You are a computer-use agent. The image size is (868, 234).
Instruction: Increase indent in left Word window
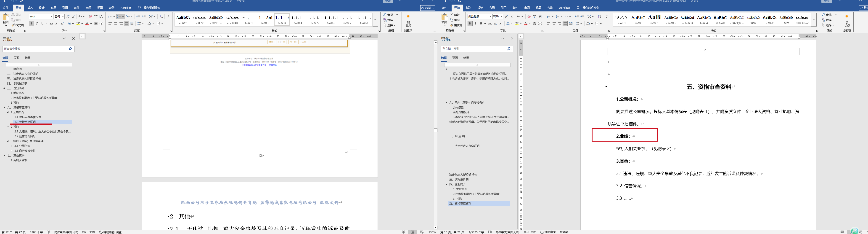(x=143, y=16)
